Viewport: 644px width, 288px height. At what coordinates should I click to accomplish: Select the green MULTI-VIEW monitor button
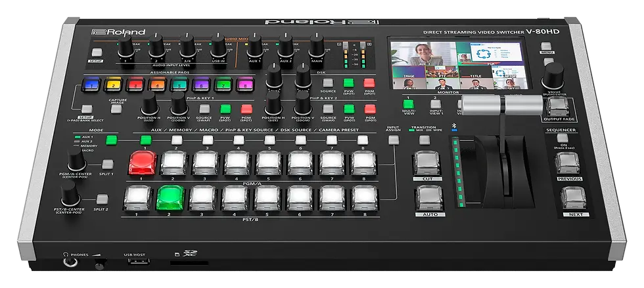[408, 104]
